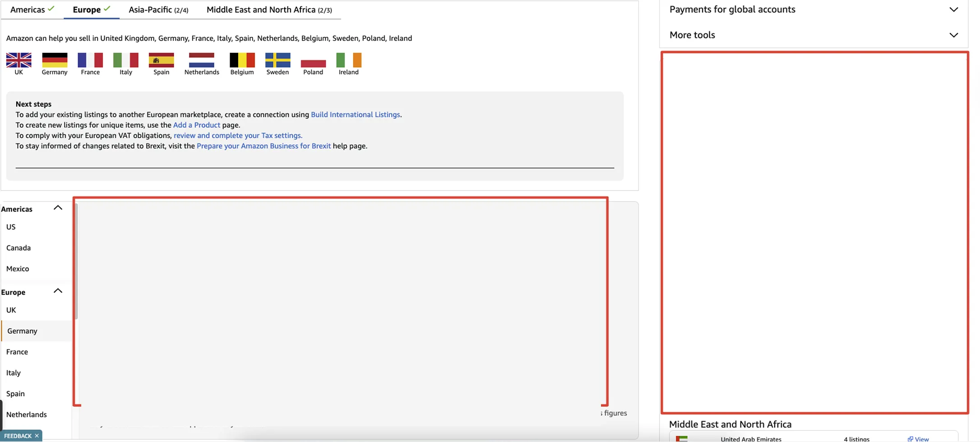Open the View external link for United Arab Emirates
Image resolution: width=980 pixels, height=442 pixels.
919,438
